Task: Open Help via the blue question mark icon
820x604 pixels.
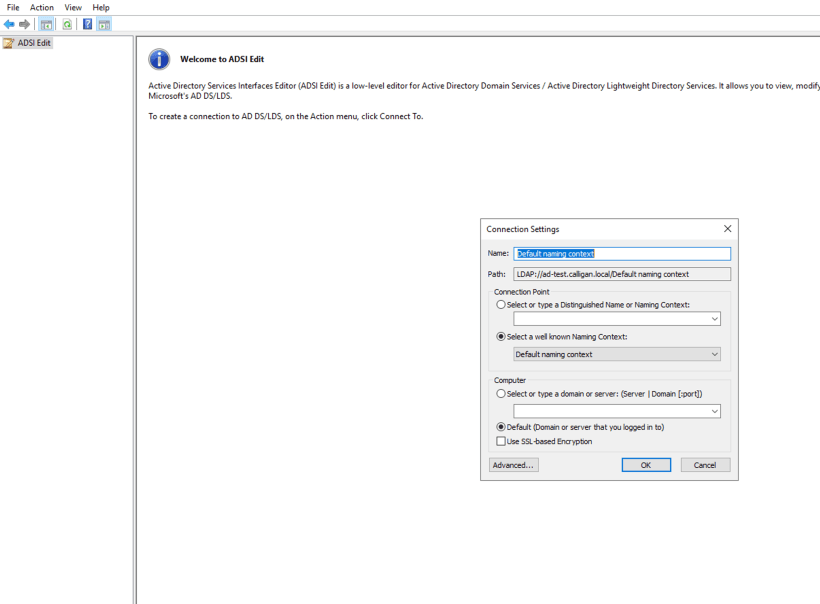Action: click(87, 24)
